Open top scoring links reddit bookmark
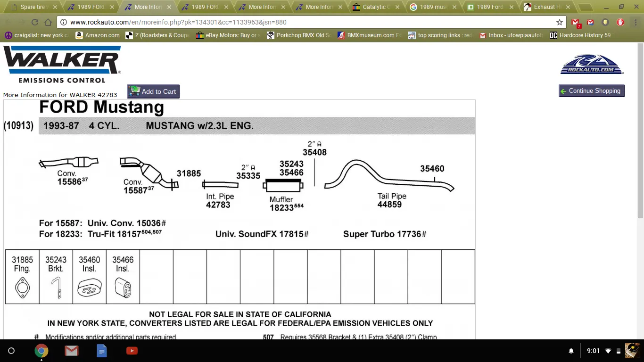This screenshot has height=362, width=644. coord(441,35)
